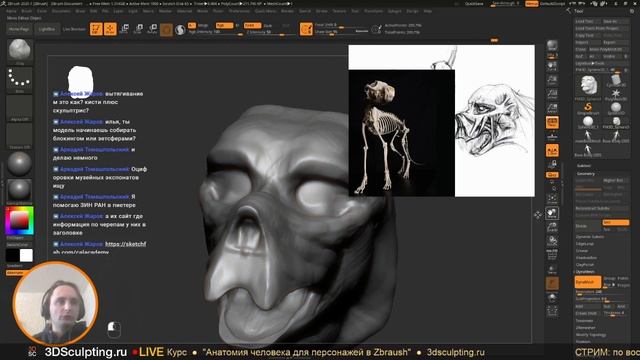The width and height of the screenshot is (640, 360).
Task: Open LightBox
Action: 47,29
